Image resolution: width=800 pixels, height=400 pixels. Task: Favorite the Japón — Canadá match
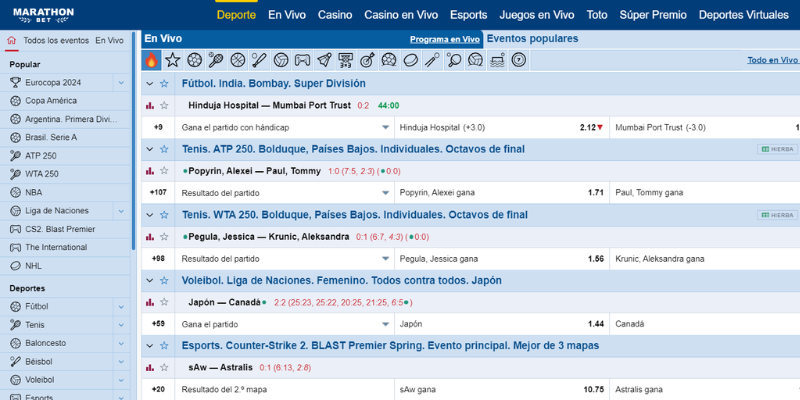click(164, 302)
